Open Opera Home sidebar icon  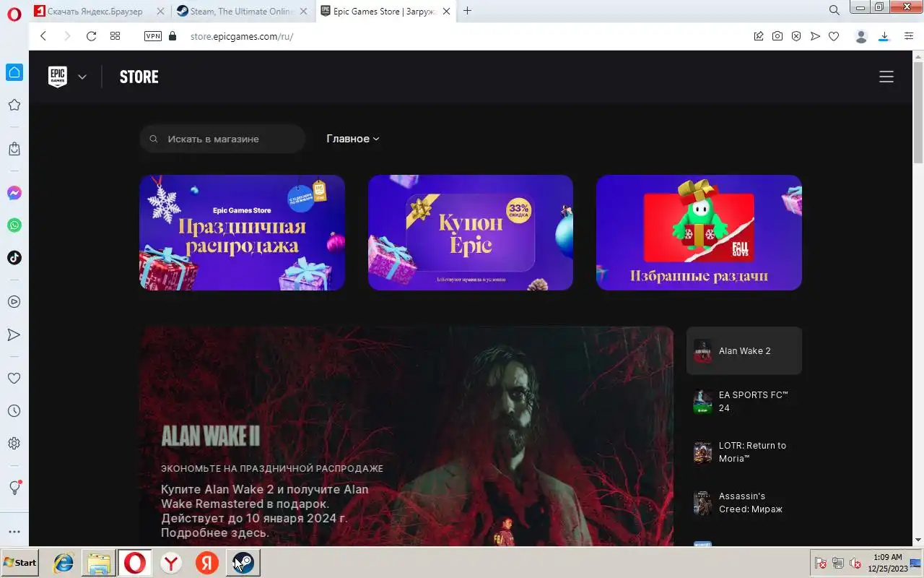14,72
